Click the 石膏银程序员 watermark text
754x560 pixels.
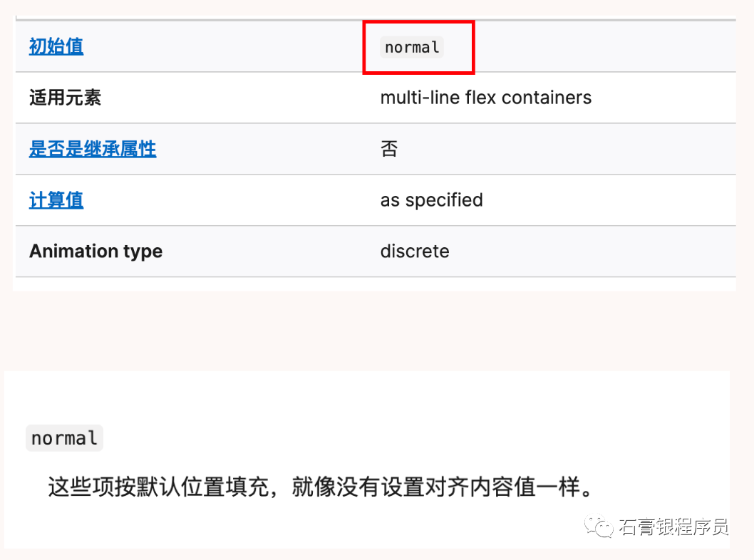coord(673,527)
